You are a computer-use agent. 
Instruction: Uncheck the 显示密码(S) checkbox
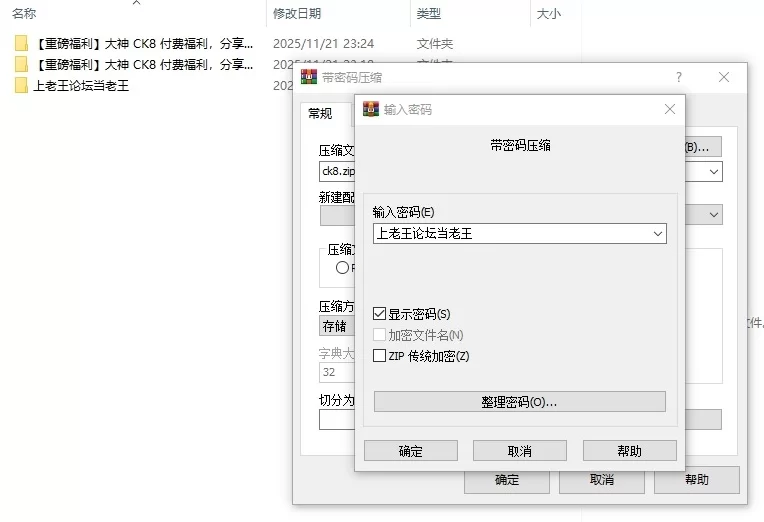379,313
